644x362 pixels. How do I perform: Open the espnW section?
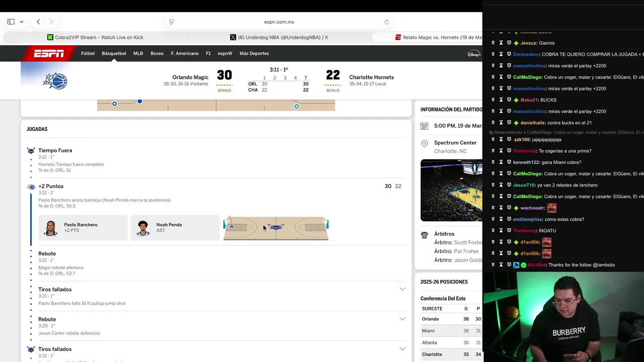pyautogui.click(x=225, y=53)
